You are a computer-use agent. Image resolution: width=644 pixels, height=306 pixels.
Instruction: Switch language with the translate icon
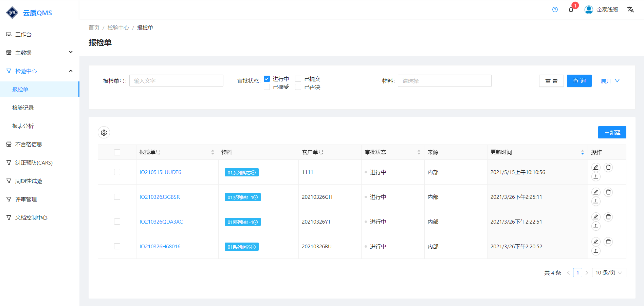630,9
